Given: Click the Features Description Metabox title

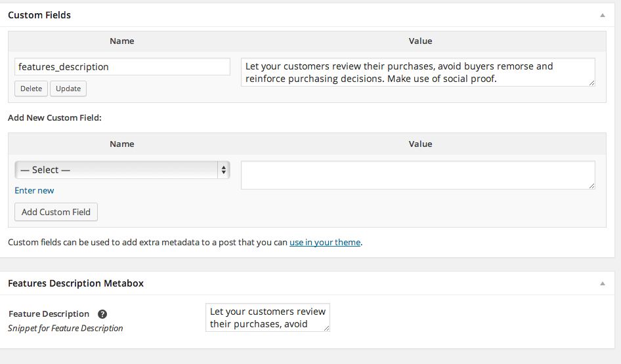Looking at the screenshot, I should (75, 283).
